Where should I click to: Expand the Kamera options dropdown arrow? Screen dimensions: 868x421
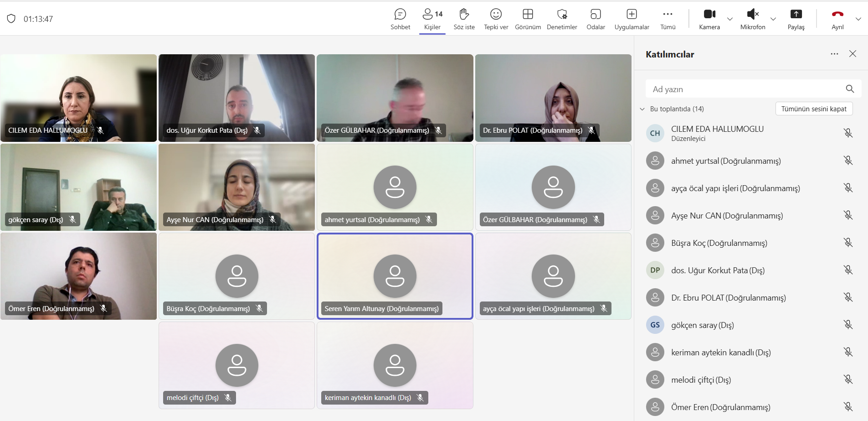pos(730,19)
